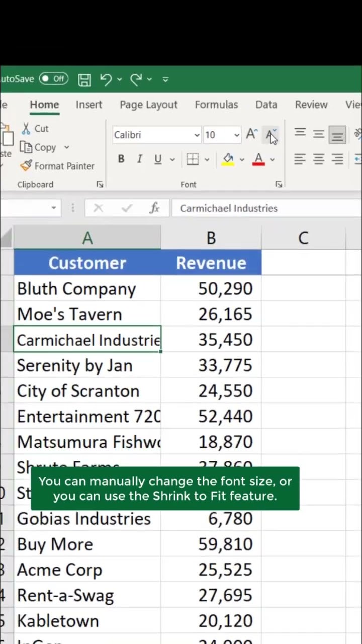Open the Font dialog launcher

coord(279,185)
